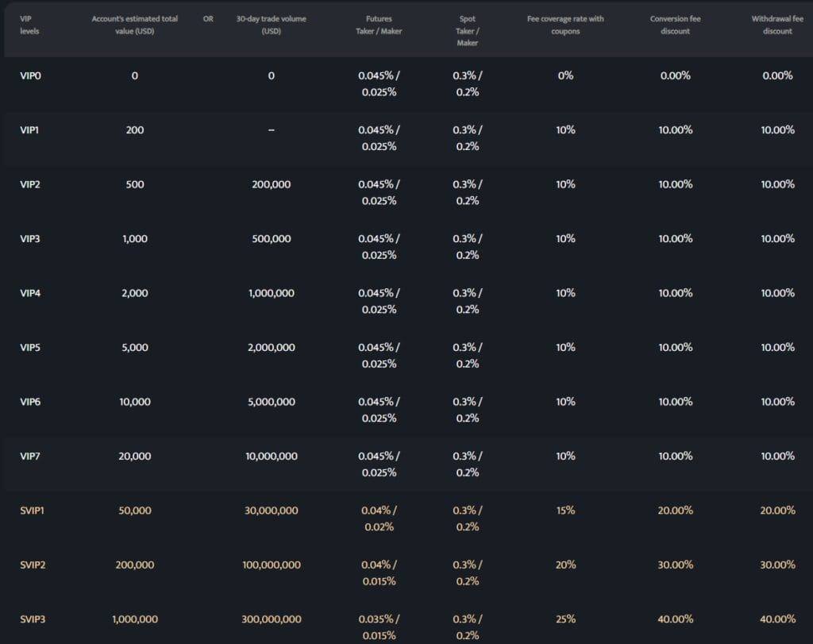The width and height of the screenshot is (813, 644).
Task: Click VIP0 withdrawal fee discount 0.00%
Action: click(777, 75)
